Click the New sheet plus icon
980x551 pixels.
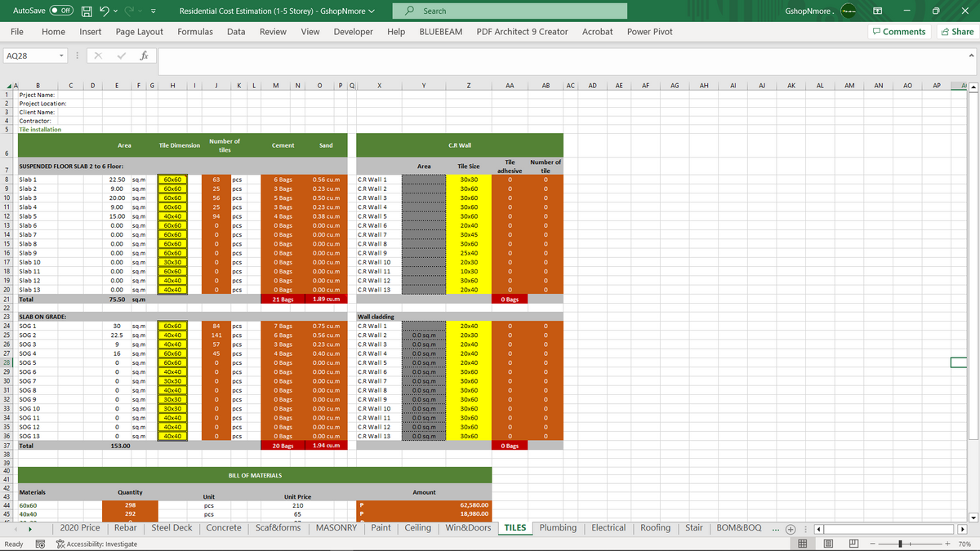pos(789,528)
